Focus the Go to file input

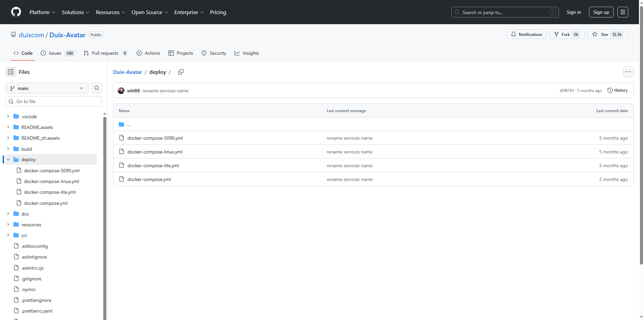tap(54, 101)
